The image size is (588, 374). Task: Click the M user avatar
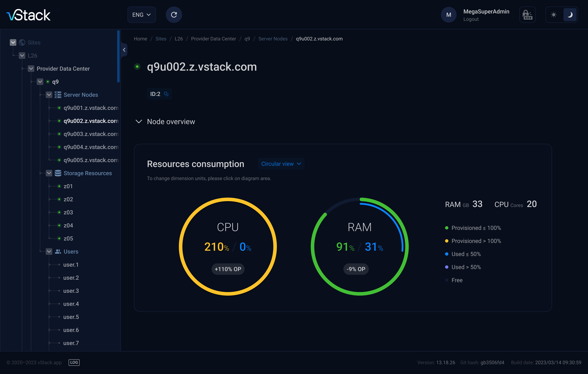[449, 15]
